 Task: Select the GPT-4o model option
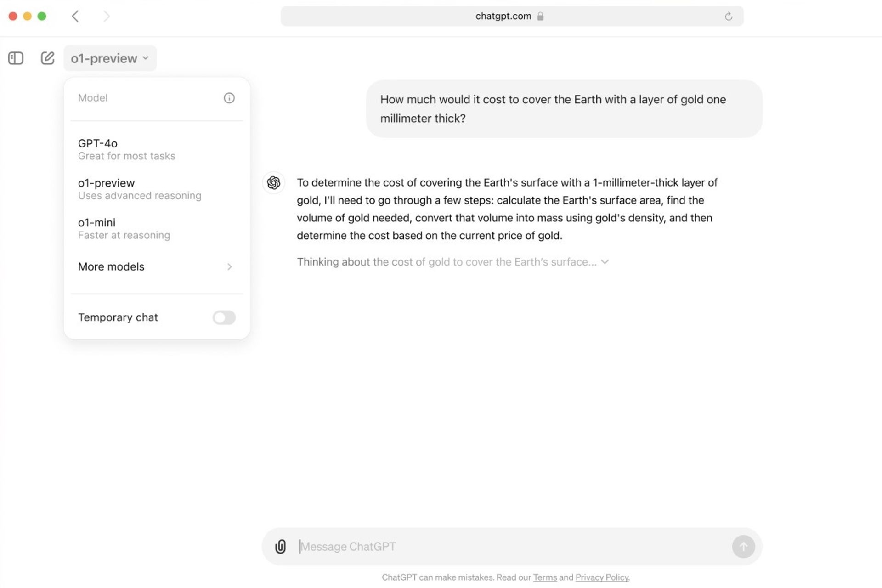tap(156, 149)
